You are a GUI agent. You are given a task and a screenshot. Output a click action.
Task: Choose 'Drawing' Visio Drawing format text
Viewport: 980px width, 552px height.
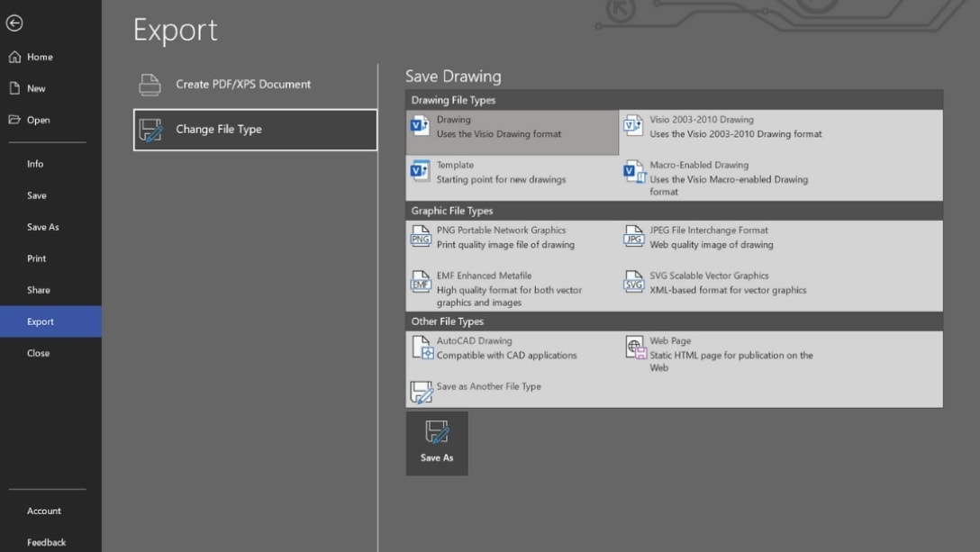454,120
